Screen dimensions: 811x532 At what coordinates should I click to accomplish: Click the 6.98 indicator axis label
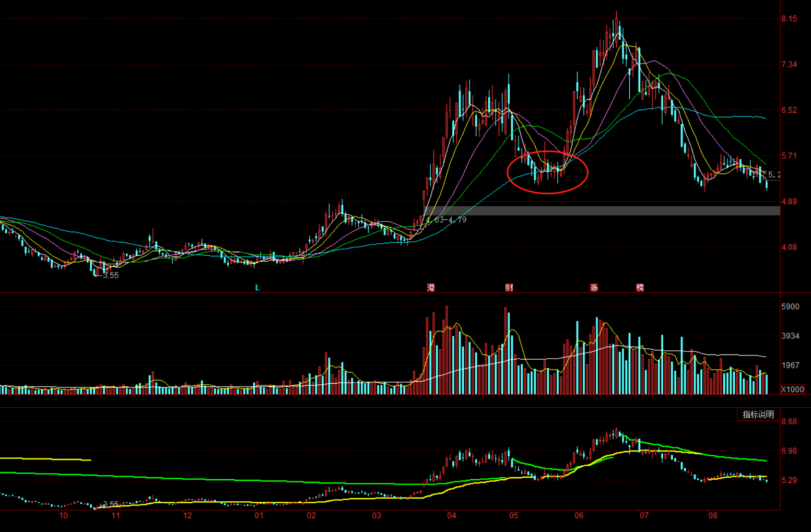[789, 451]
